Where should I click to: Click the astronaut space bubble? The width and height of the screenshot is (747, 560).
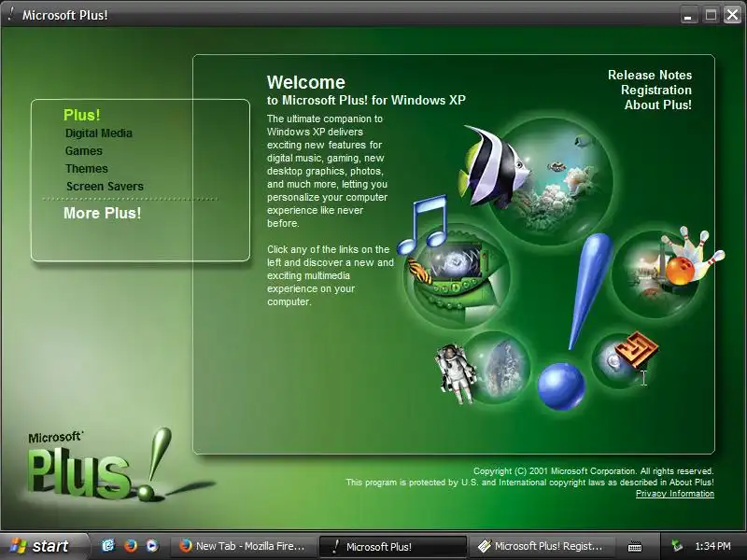(484, 367)
